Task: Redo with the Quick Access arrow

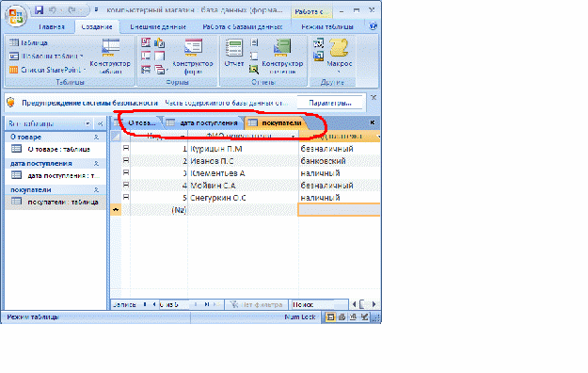Action: (x=72, y=10)
